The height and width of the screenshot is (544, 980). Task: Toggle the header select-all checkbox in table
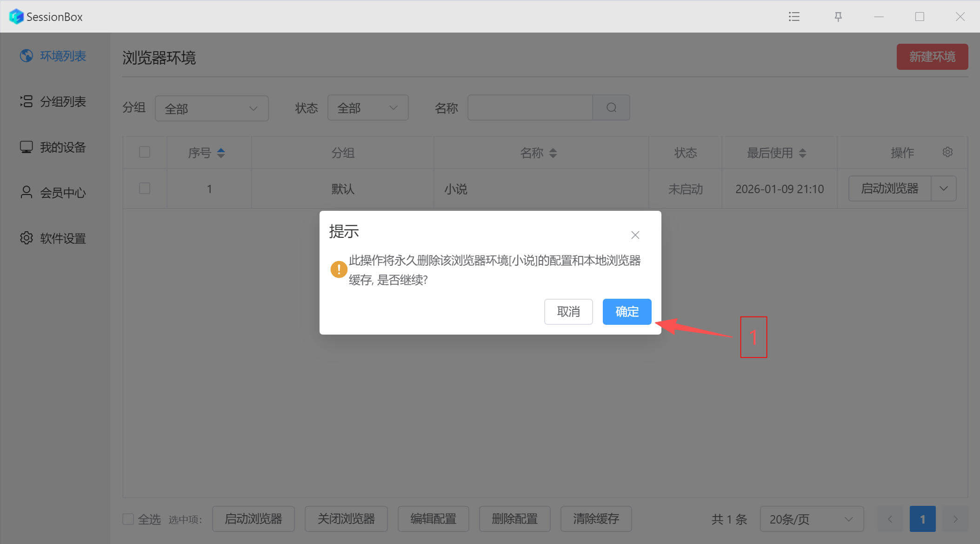[x=145, y=152]
